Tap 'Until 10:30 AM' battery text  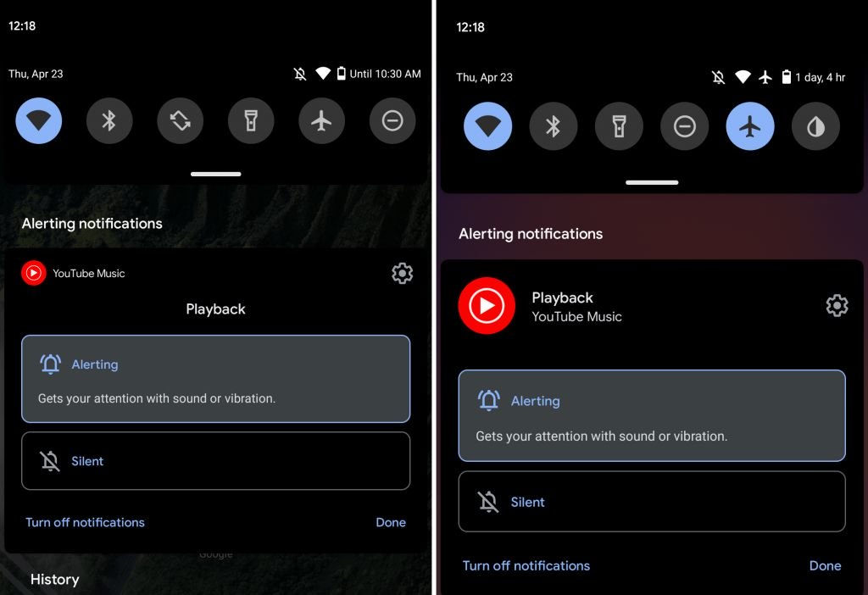tap(386, 74)
